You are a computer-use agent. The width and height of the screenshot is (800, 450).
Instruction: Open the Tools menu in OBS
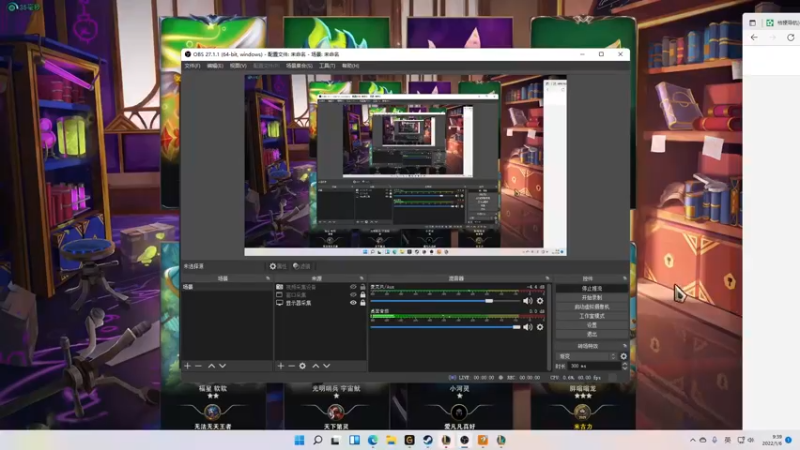[327, 66]
